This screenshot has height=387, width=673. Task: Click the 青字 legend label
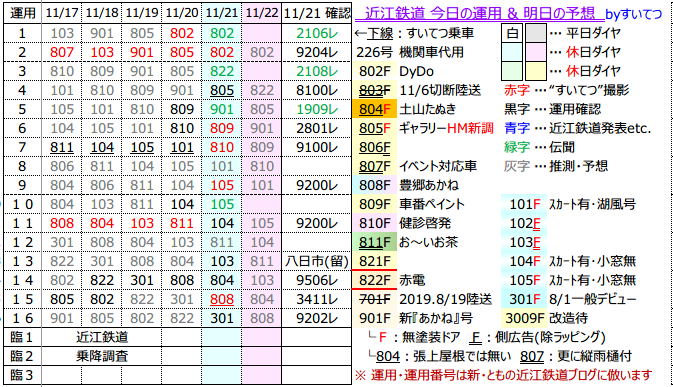pyautogui.click(x=517, y=128)
